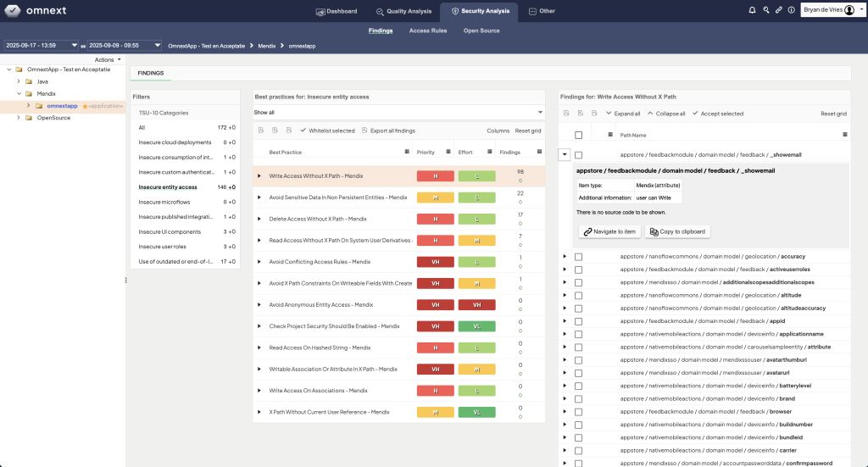
Task: Collapse the _showemail finding details
Action: click(x=564, y=155)
